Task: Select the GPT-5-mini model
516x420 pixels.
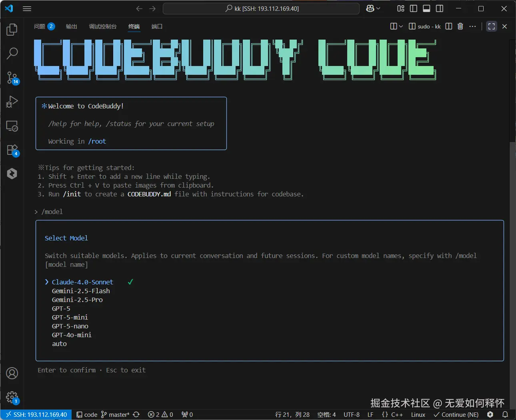Action: pyautogui.click(x=70, y=317)
